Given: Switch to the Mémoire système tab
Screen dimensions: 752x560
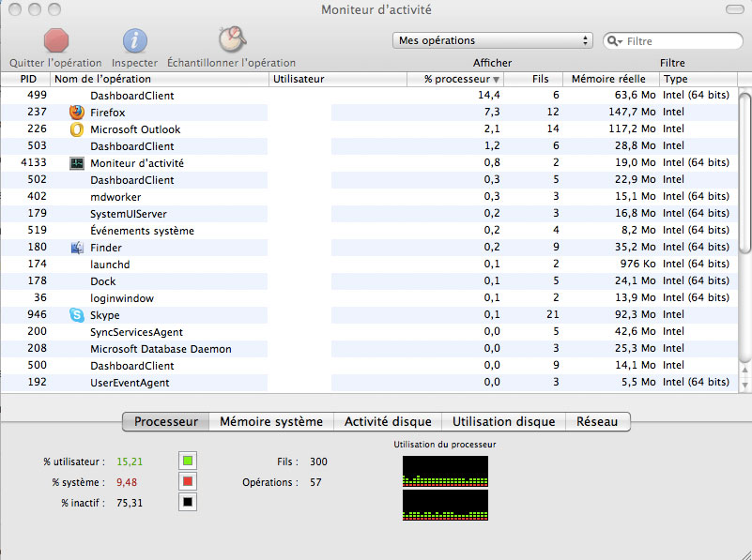Looking at the screenshot, I should (271, 421).
